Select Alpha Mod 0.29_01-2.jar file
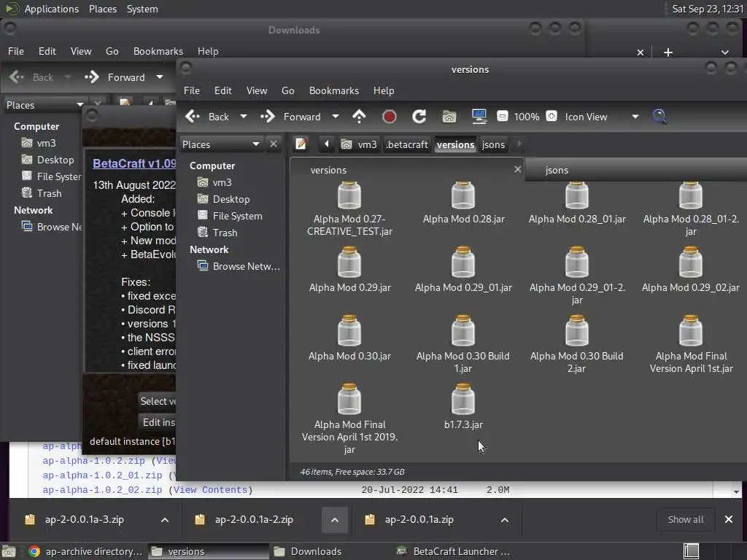747x560 pixels. tap(577, 276)
